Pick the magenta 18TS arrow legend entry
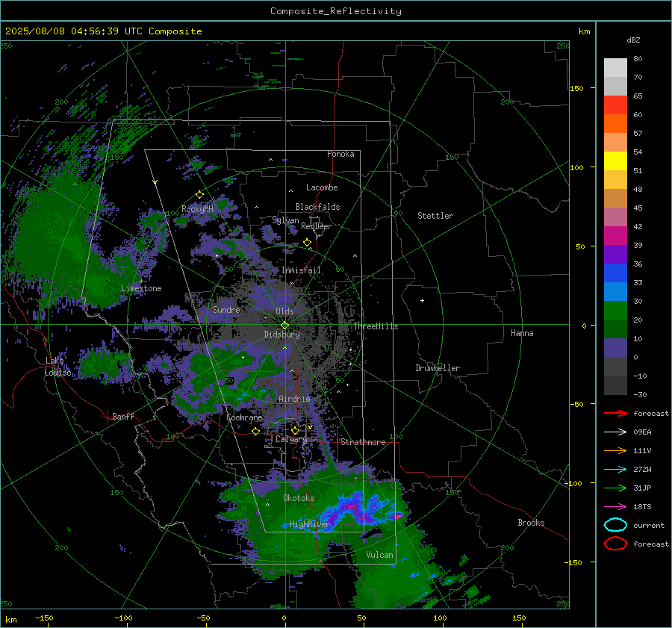Viewport: 672px width, 628px height. (615, 506)
